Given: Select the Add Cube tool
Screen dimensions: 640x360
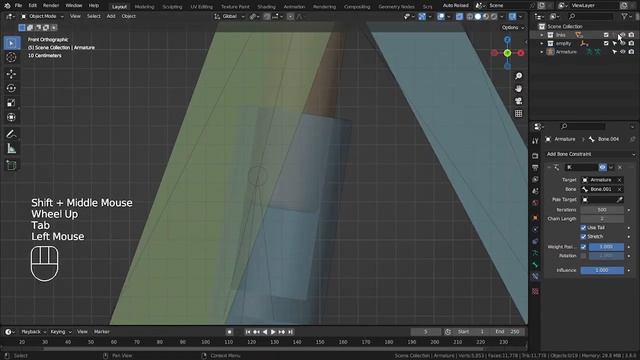Looking at the screenshot, I should click(11, 165).
